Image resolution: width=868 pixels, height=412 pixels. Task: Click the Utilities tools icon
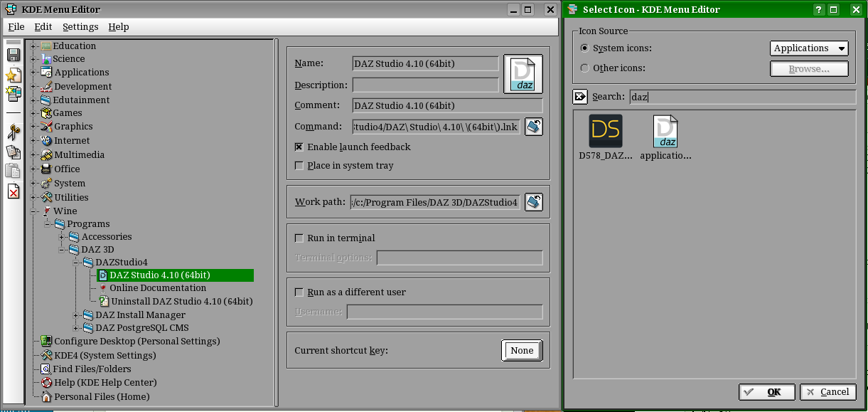click(x=46, y=197)
